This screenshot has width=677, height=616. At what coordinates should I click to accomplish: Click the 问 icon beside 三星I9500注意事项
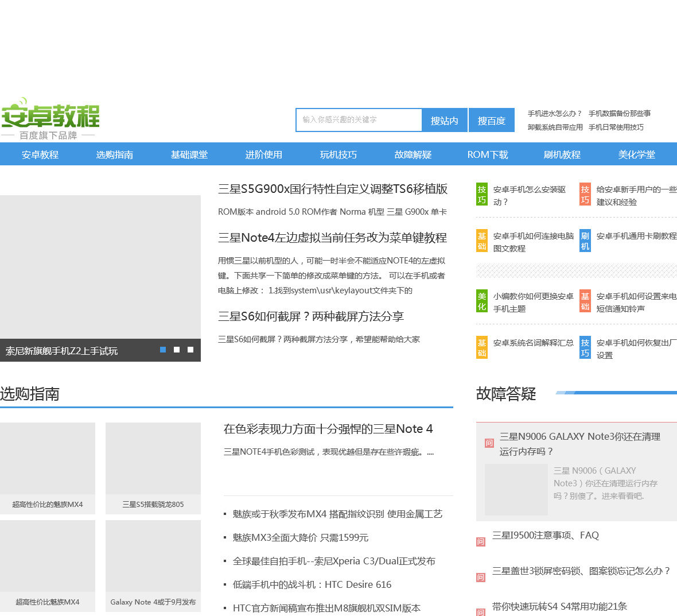(481, 542)
